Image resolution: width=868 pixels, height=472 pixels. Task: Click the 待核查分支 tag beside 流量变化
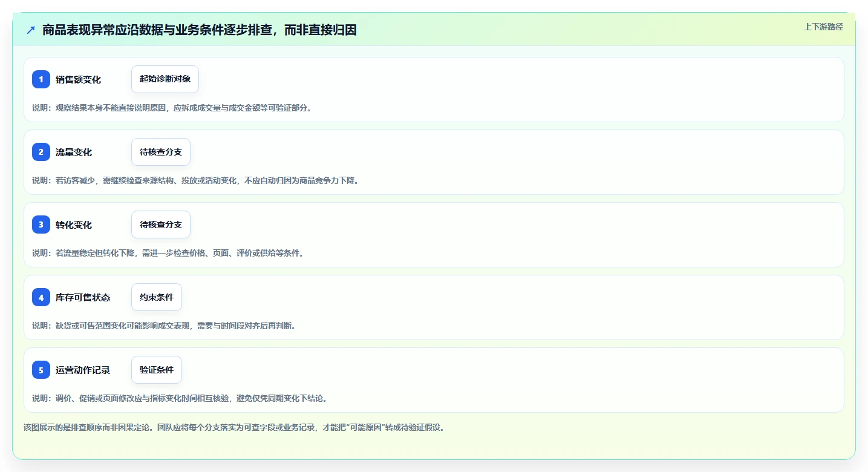click(x=161, y=152)
